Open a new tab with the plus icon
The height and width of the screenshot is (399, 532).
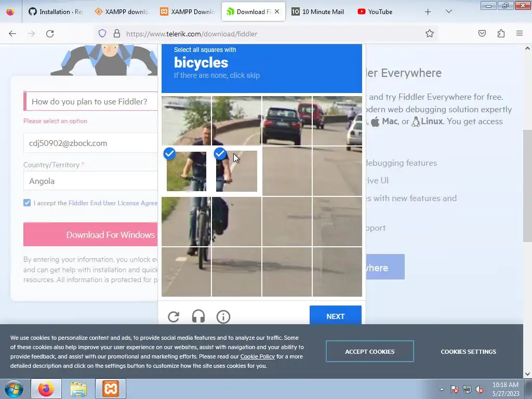[x=428, y=12]
